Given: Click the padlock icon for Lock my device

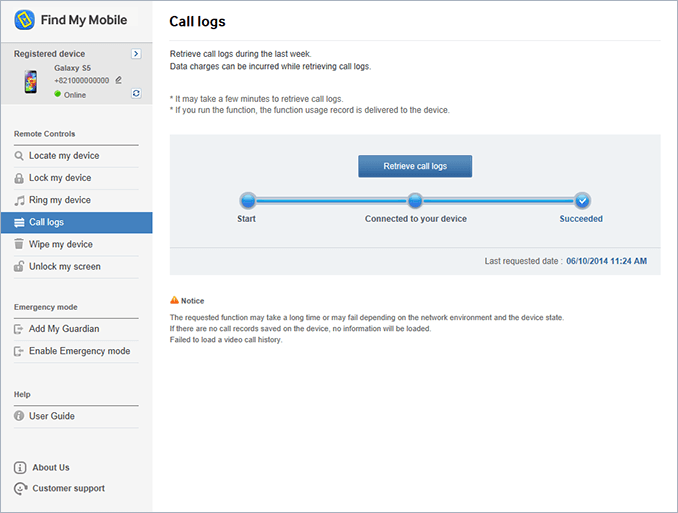Looking at the screenshot, I should point(20,178).
